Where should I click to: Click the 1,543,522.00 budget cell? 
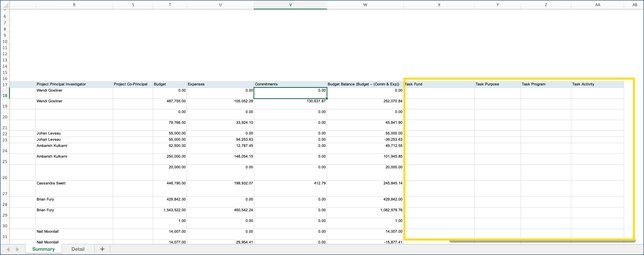point(170,213)
